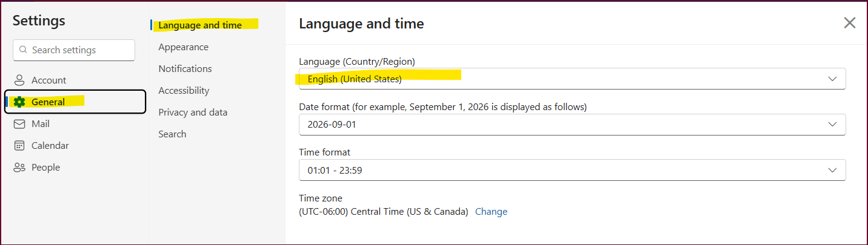Click the People icon in sidebar
The height and width of the screenshot is (245, 868).
coord(19,167)
